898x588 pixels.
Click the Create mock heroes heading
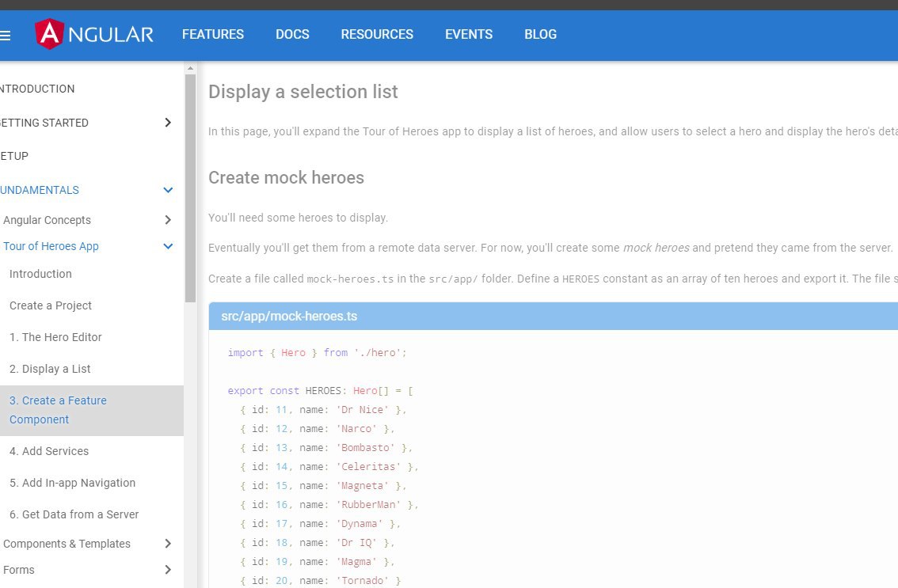click(287, 177)
